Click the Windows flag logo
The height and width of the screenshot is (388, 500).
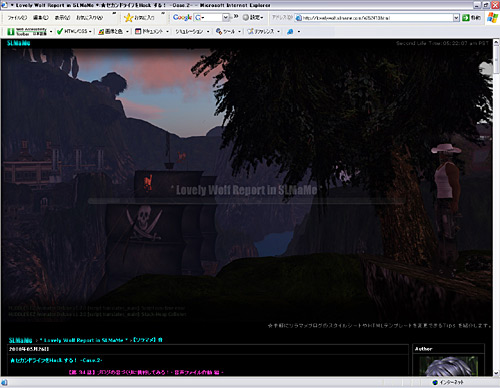tap(492, 18)
